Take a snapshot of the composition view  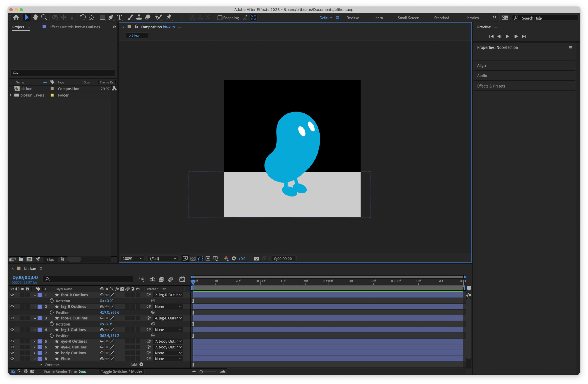tap(256, 259)
